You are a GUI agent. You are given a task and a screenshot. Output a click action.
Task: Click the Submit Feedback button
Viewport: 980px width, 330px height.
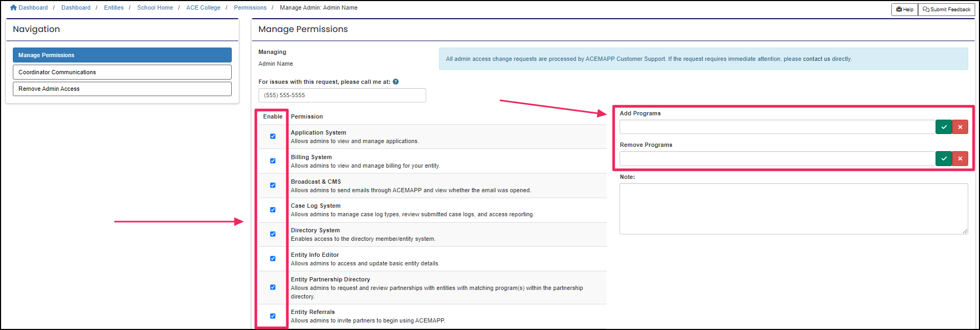(x=946, y=10)
